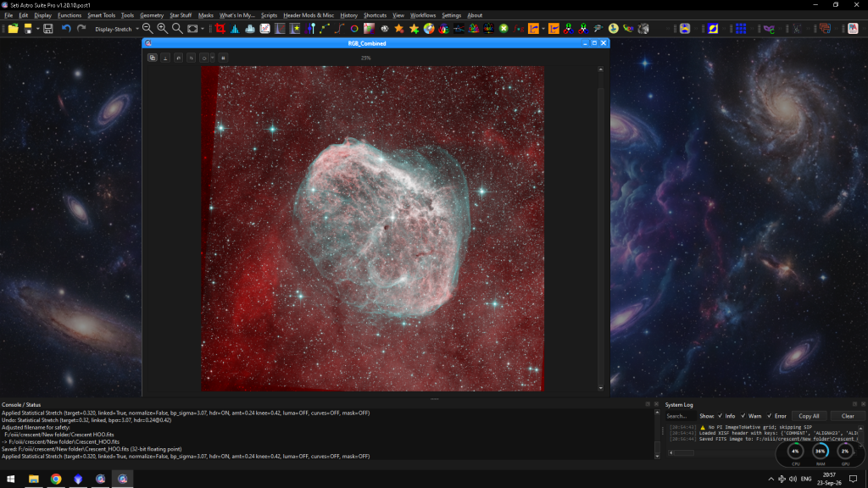Click the green circle X icon

504,29
